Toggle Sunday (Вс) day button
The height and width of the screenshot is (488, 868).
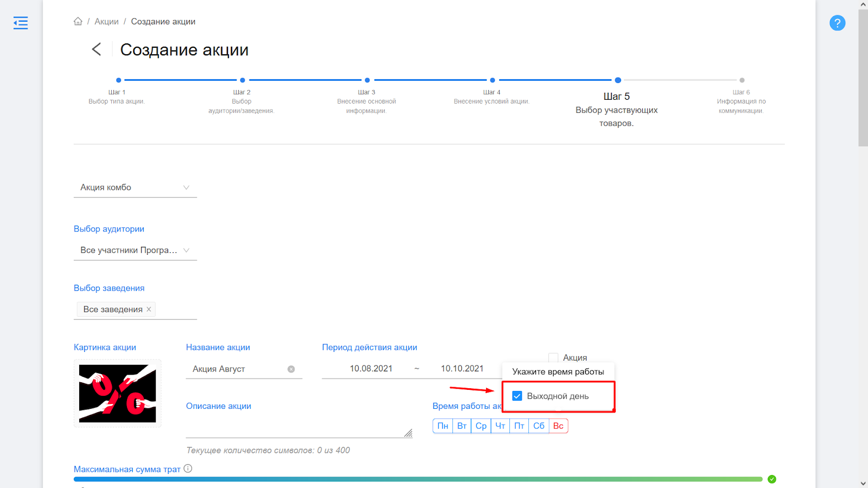pos(558,426)
